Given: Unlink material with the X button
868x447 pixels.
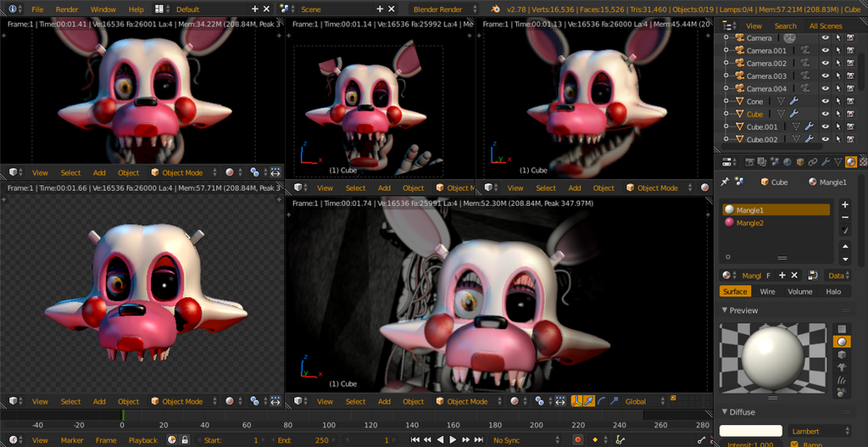Looking at the screenshot, I should point(794,276).
